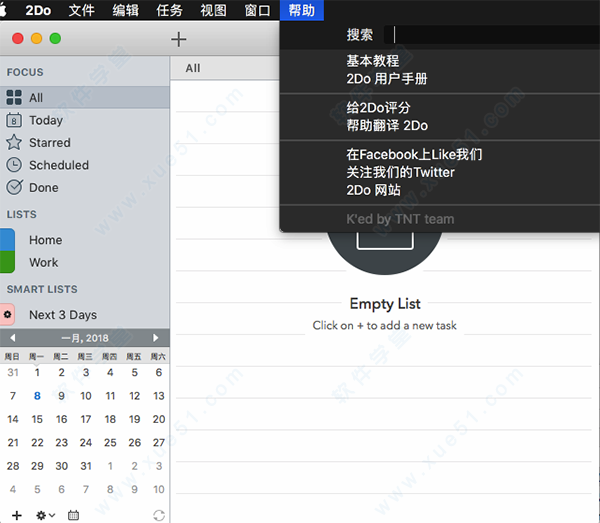Open the gear settings dropdown at bottom
The width and height of the screenshot is (600, 523).
pos(46,515)
